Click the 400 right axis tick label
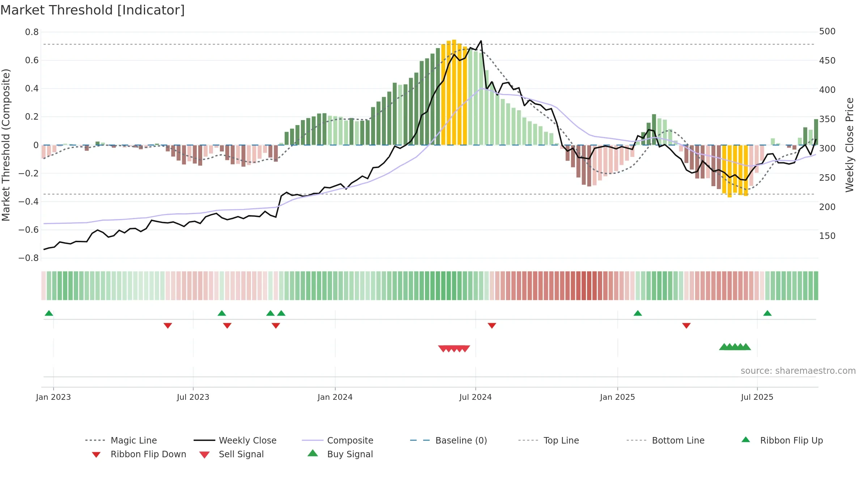868x488 pixels. click(x=827, y=90)
